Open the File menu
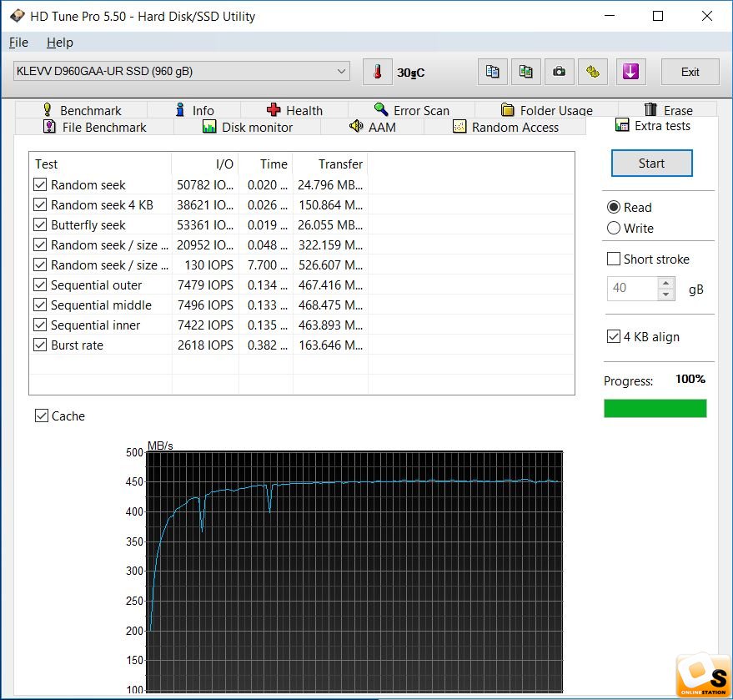 18,43
